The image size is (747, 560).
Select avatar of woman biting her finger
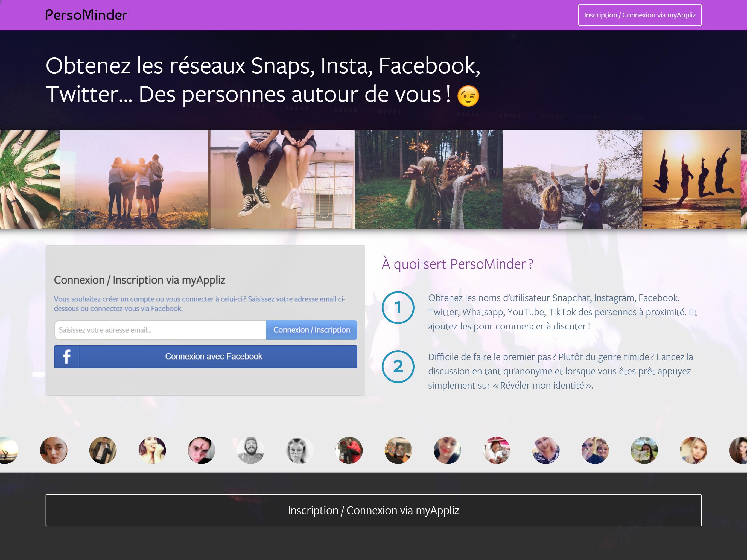click(152, 450)
